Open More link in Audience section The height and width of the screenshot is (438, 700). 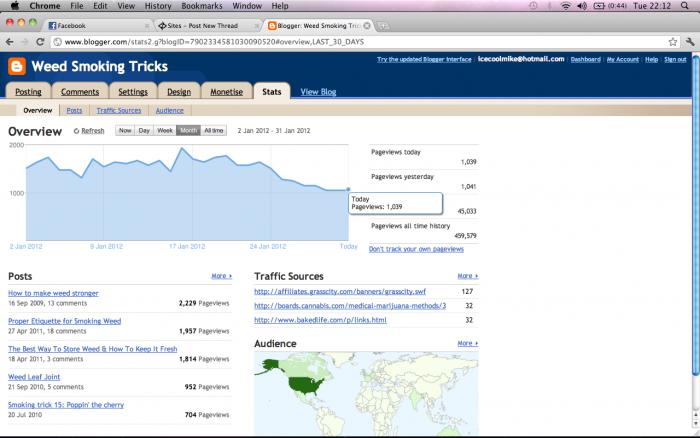click(x=467, y=343)
